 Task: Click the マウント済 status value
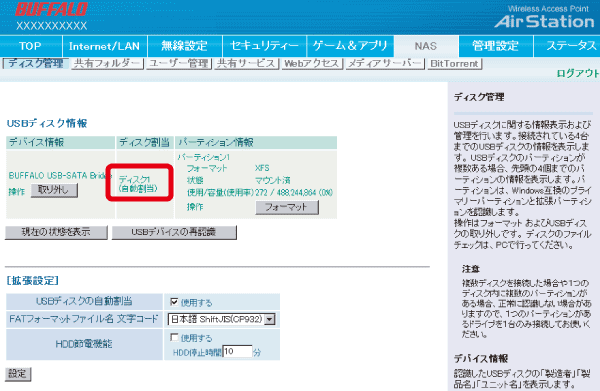[x=273, y=180]
